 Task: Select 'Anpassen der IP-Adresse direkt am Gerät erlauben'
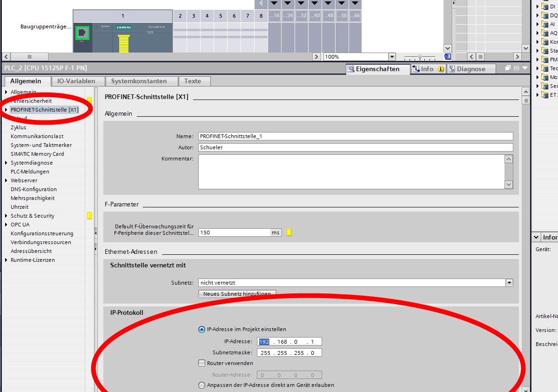point(202,385)
